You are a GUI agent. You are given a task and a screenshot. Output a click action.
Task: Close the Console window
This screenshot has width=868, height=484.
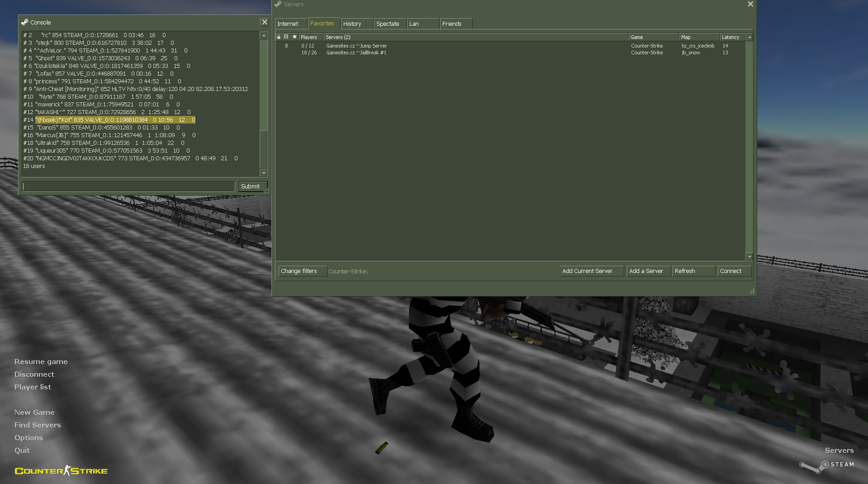point(265,22)
